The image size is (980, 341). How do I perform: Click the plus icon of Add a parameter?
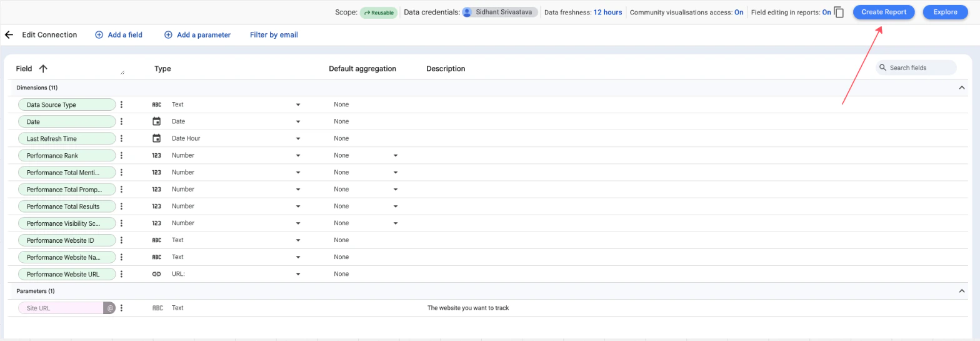click(x=168, y=35)
